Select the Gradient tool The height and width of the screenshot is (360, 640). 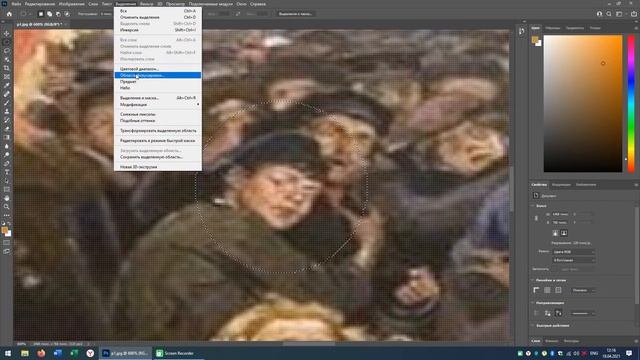click(7, 138)
